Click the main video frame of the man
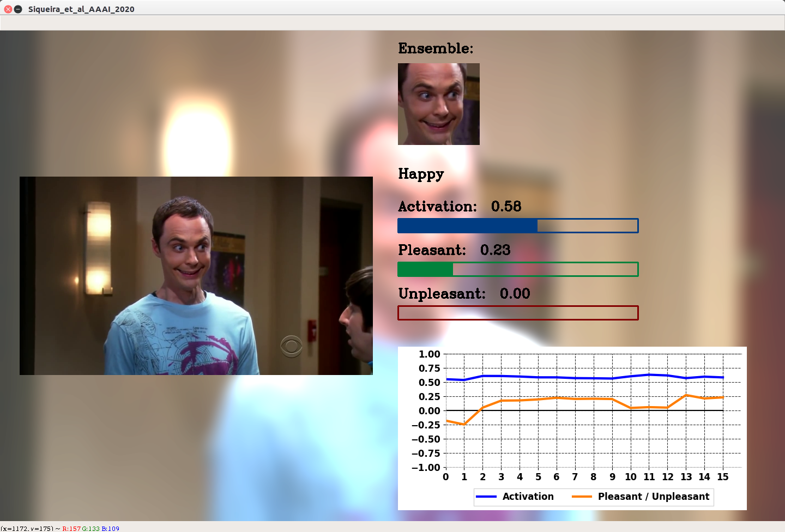This screenshot has width=785, height=532. click(196, 276)
